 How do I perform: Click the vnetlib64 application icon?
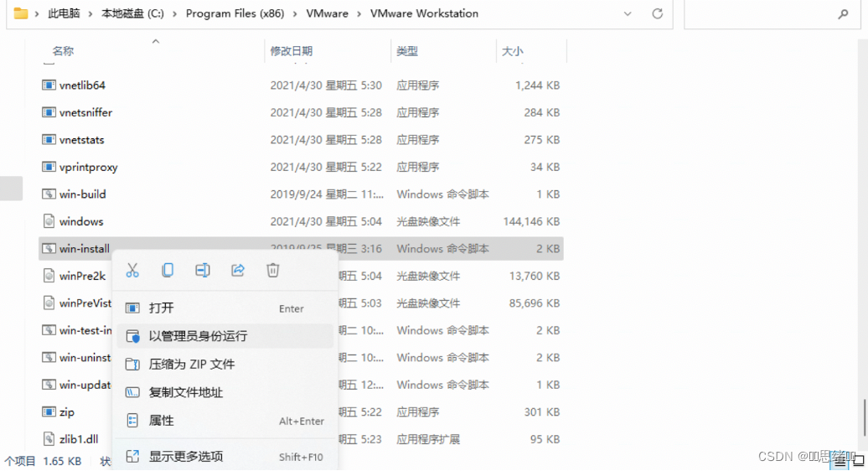(49, 85)
